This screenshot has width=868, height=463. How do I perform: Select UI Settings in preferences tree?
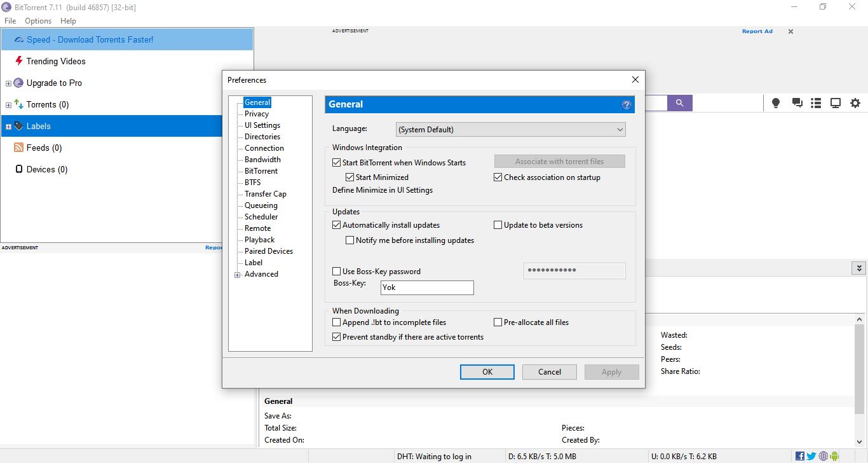pyautogui.click(x=262, y=125)
